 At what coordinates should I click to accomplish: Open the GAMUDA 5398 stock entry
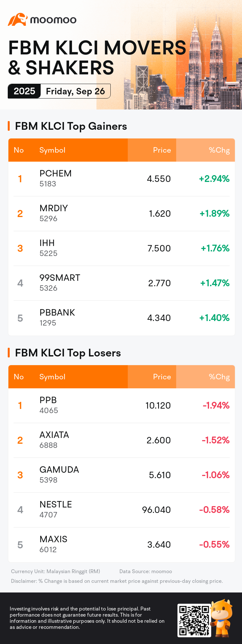[121, 475]
